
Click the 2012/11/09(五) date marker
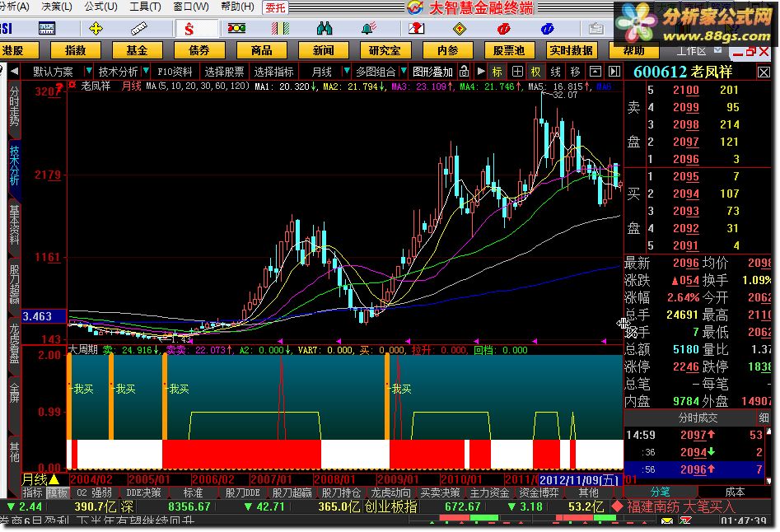(x=579, y=480)
